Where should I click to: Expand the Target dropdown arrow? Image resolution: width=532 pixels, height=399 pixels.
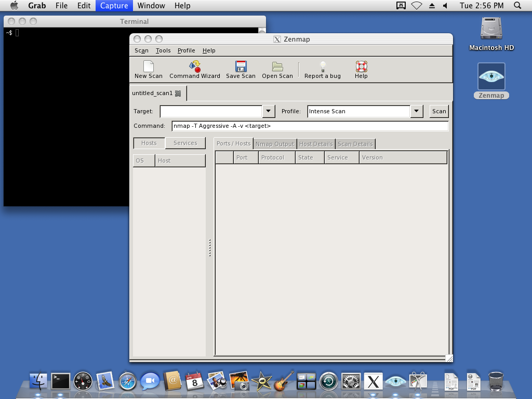269,111
